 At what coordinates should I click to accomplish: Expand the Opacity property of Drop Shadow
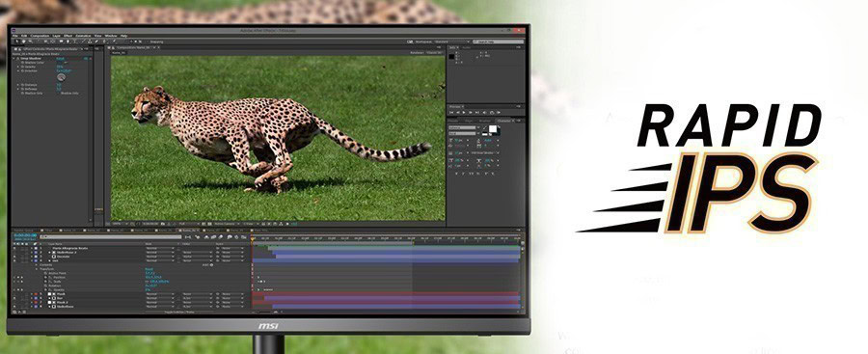(x=17, y=67)
